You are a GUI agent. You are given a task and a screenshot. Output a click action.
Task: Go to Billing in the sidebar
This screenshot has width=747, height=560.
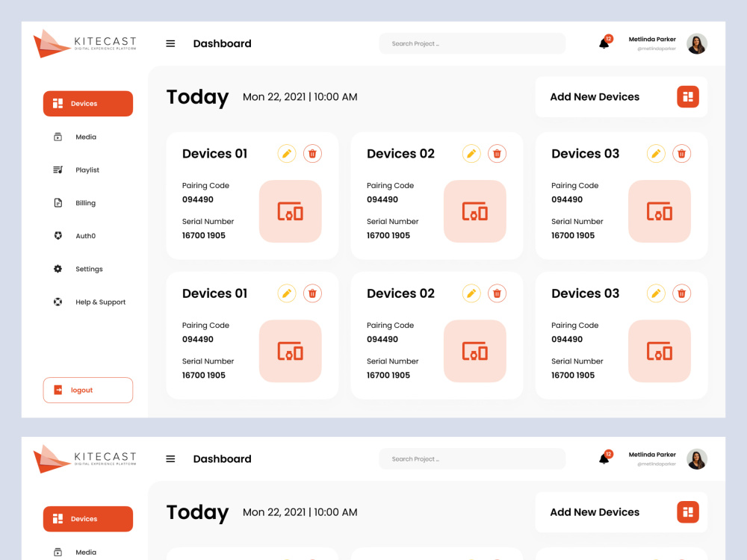tap(75, 203)
